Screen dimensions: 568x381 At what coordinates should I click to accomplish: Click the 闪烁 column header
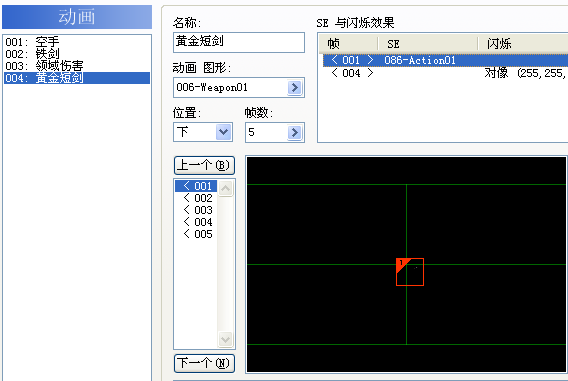523,44
